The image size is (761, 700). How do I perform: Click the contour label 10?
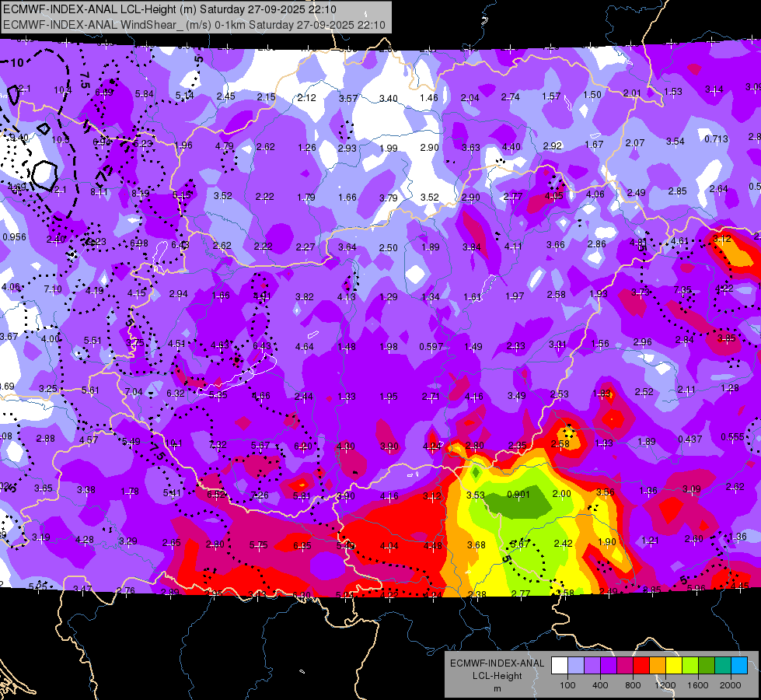click(17, 63)
